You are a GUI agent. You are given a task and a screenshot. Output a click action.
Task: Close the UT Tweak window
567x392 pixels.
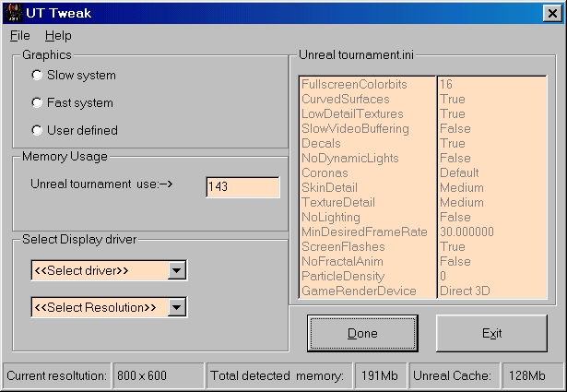(x=552, y=14)
